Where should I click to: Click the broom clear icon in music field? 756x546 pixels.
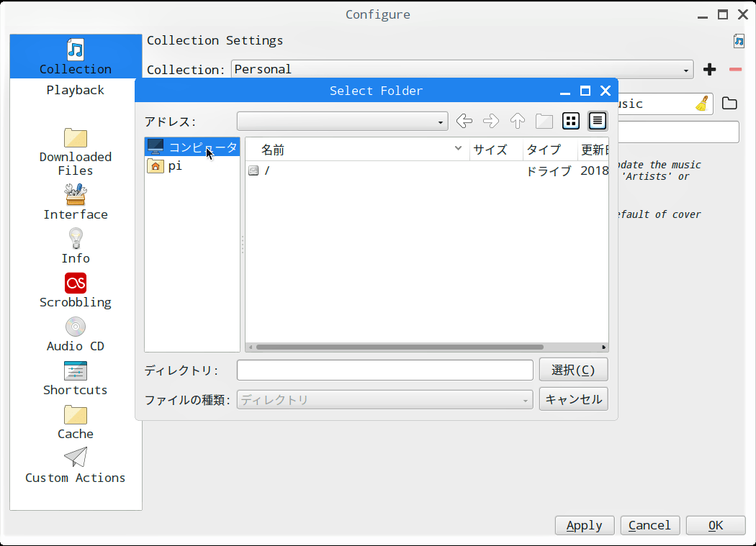(x=702, y=104)
